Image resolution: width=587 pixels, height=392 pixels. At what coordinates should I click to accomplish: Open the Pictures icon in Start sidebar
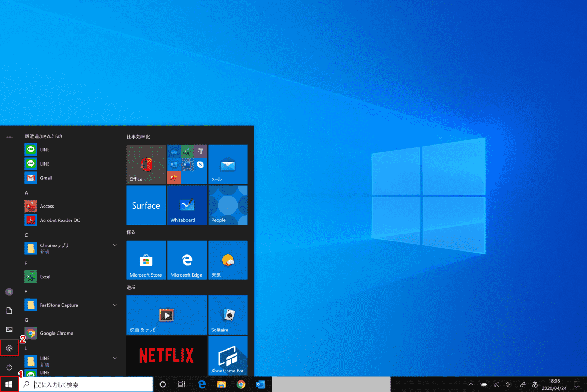point(9,329)
